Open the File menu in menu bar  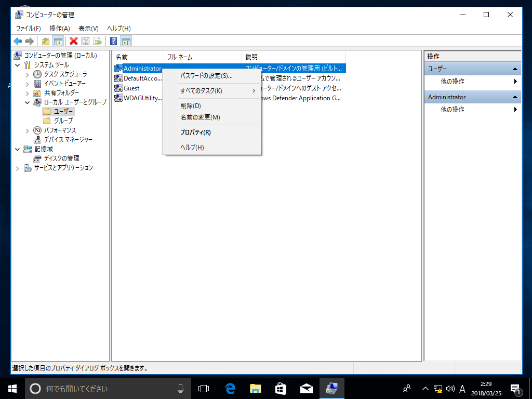click(x=28, y=28)
